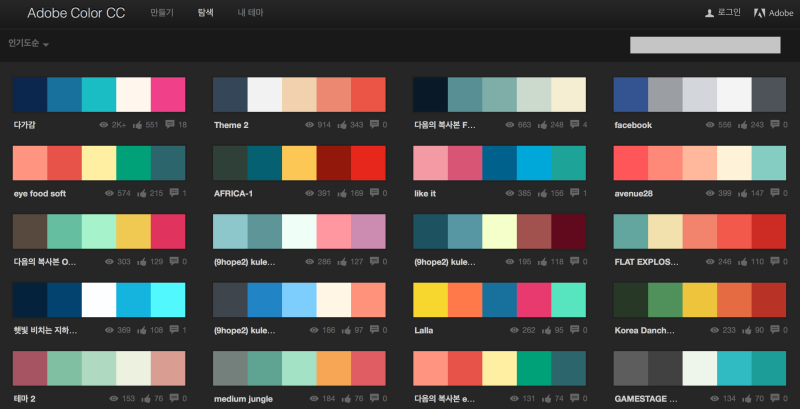Open the 테마 2 theme title
The height and width of the screenshot is (409, 800).
(26, 399)
